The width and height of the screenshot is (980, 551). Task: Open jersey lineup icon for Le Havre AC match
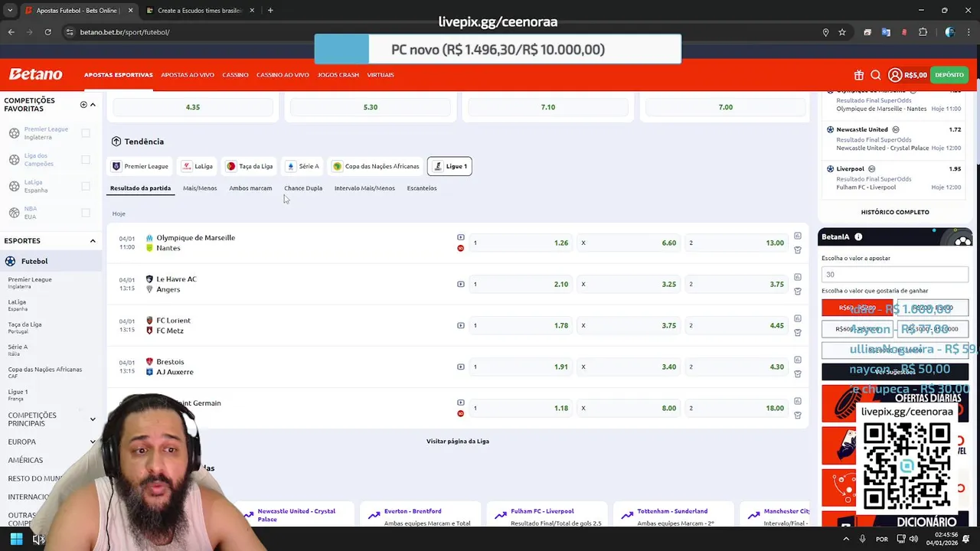coord(797,291)
